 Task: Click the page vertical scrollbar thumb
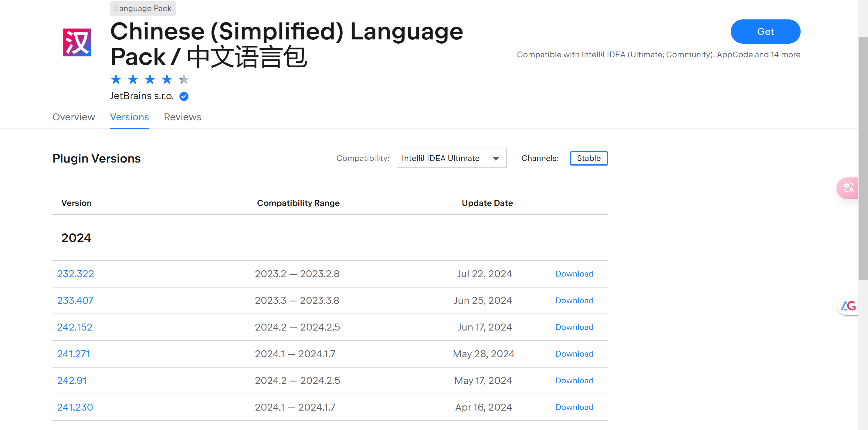[x=863, y=158]
